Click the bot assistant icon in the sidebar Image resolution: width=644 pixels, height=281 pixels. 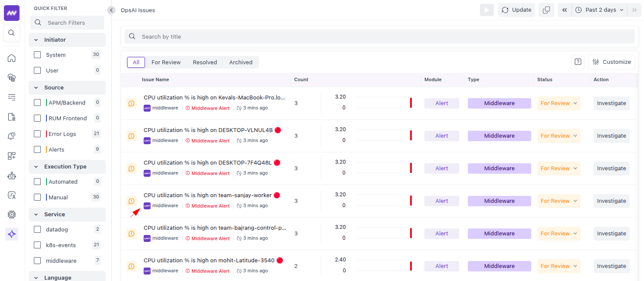tap(11, 175)
